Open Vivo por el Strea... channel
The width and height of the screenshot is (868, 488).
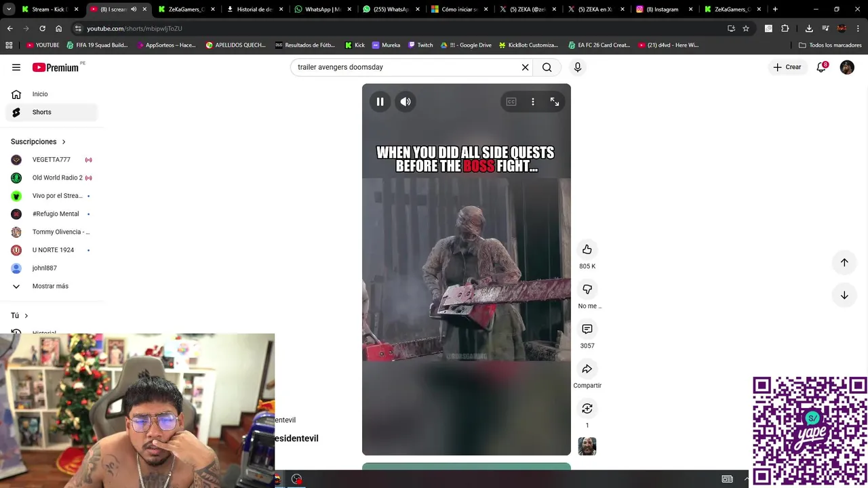click(x=52, y=196)
